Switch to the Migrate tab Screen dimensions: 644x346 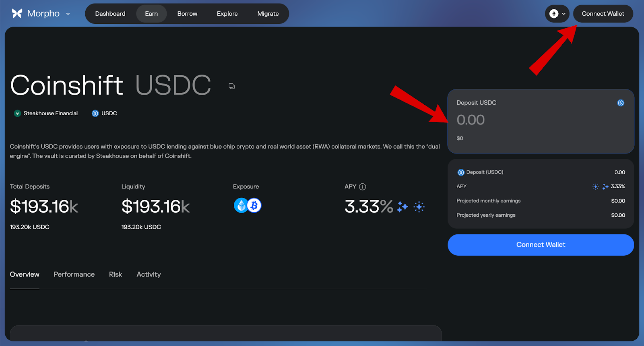(x=268, y=14)
